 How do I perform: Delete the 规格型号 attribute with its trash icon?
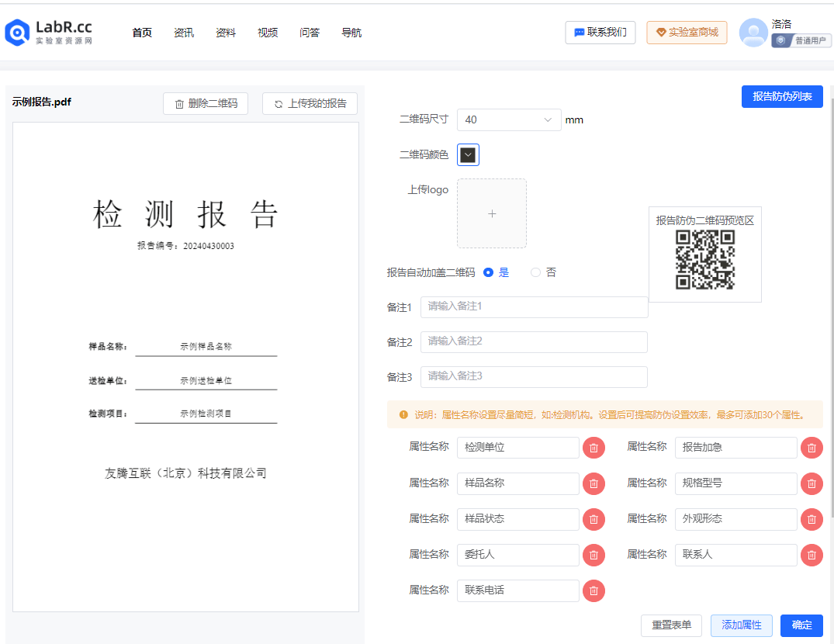(x=812, y=483)
